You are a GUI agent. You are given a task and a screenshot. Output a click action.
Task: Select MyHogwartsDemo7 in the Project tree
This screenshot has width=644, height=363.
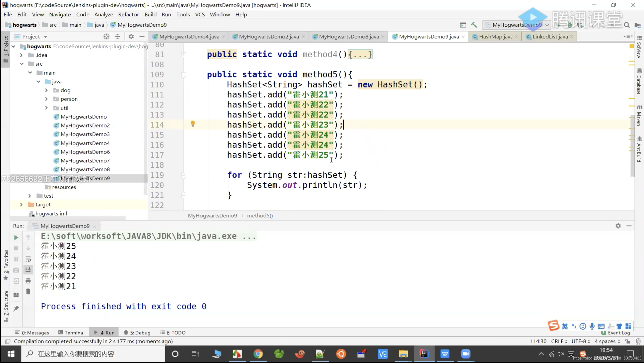point(85,161)
